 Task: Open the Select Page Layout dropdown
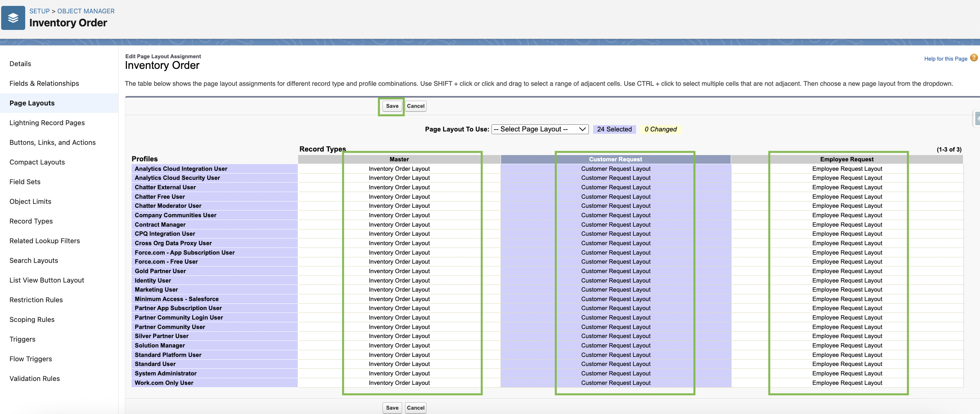540,129
